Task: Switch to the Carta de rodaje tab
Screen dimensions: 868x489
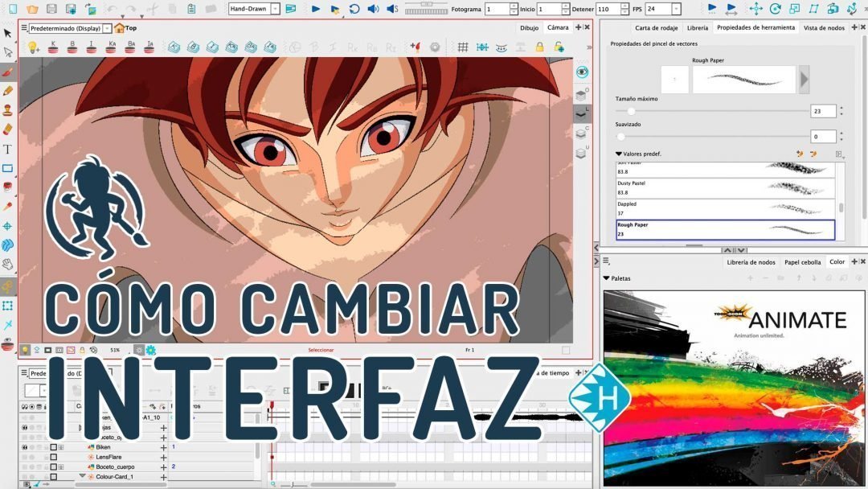Action: coord(656,27)
